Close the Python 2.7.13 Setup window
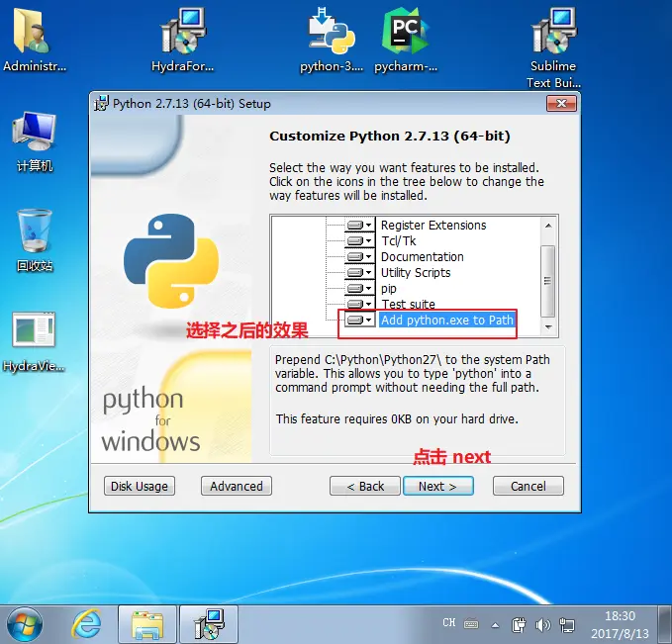The height and width of the screenshot is (644, 672). pyautogui.click(x=561, y=103)
